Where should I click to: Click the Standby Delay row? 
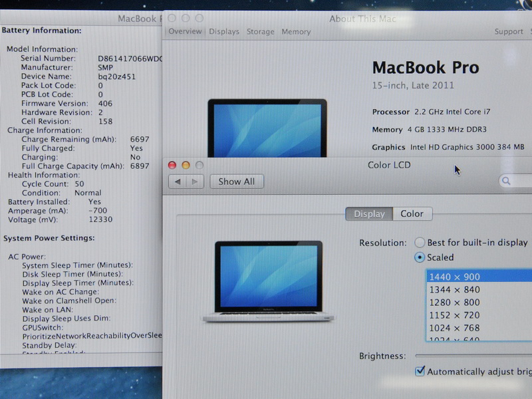[49, 345]
